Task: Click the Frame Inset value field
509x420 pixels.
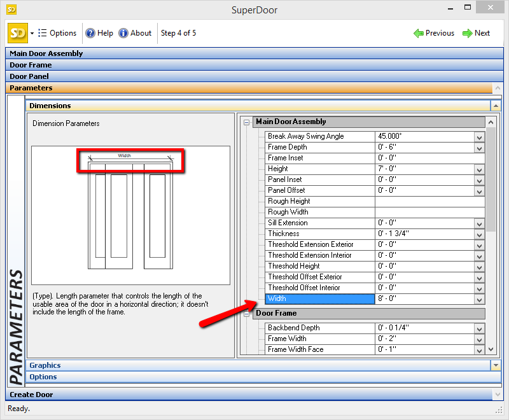Action: click(x=430, y=158)
